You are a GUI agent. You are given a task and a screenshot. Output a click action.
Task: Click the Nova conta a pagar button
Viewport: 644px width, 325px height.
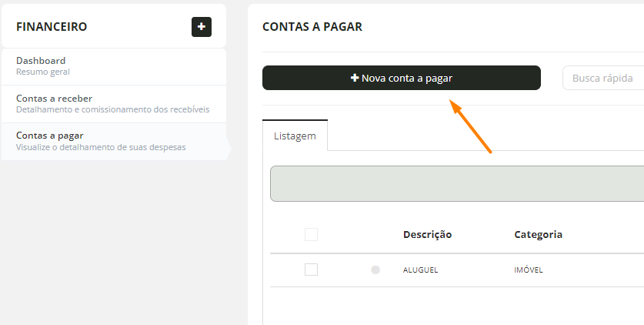pyautogui.click(x=402, y=78)
